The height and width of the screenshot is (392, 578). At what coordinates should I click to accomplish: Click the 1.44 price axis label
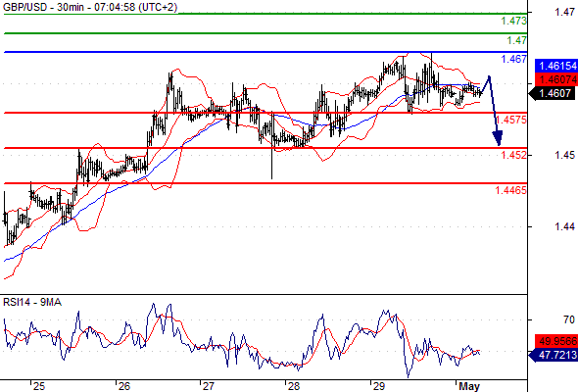564,226
